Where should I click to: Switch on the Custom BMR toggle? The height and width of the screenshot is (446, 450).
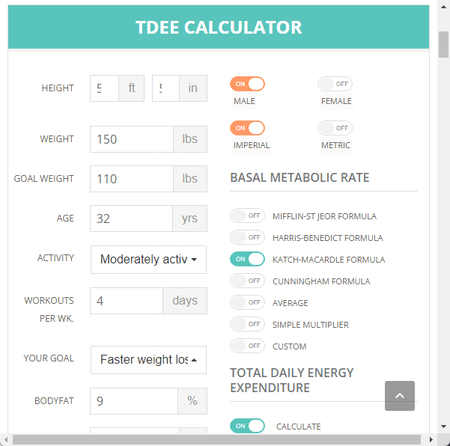coord(247,346)
